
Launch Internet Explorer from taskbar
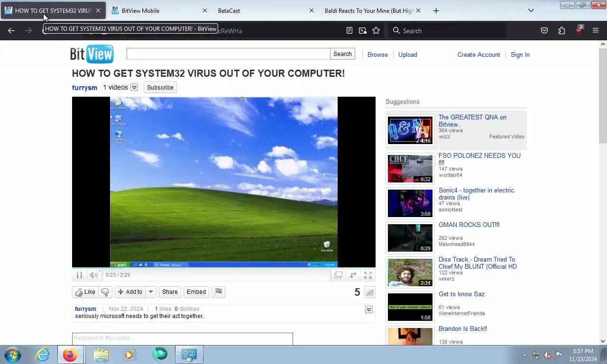[42, 355]
